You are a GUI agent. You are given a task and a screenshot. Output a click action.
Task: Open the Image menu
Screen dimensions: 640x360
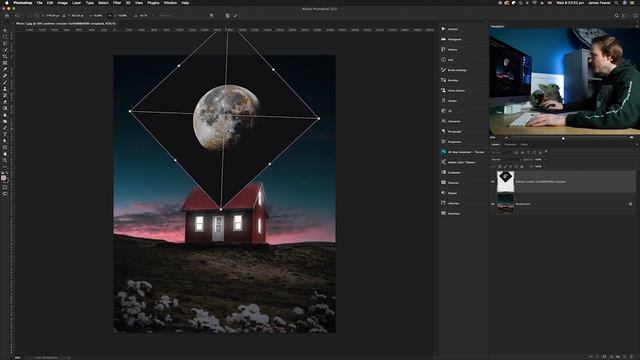coord(62,3)
